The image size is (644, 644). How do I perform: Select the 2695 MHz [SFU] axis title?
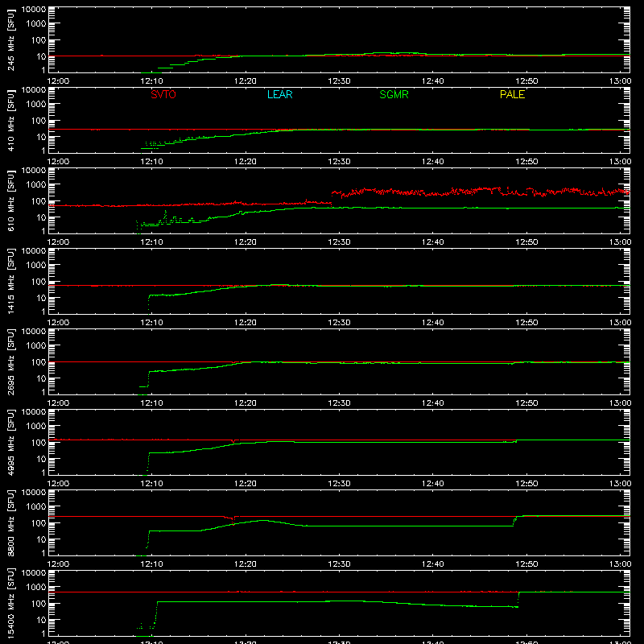tap(11, 361)
